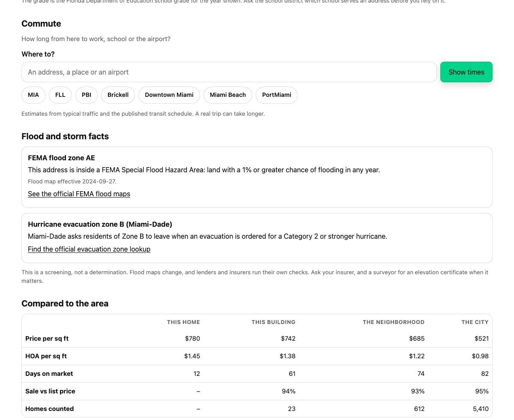This screenshot has height=420, width=514.
Task: Click the 94% building sale vs list value
Action: (x=289, y=391)
